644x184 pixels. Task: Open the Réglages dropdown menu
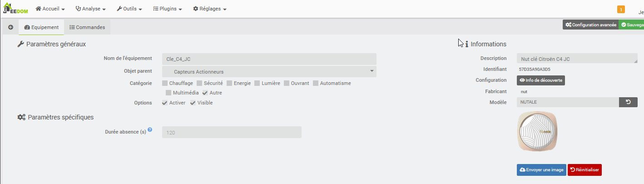click(x=210, y=9)
